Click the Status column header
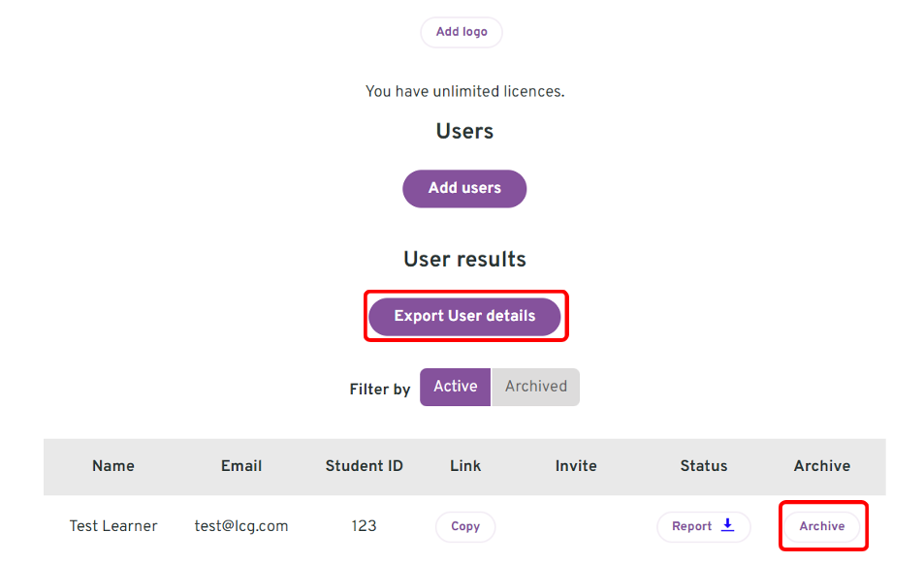Image resolution: width=924 pixels, height=563 pixels. click(704, 466)
